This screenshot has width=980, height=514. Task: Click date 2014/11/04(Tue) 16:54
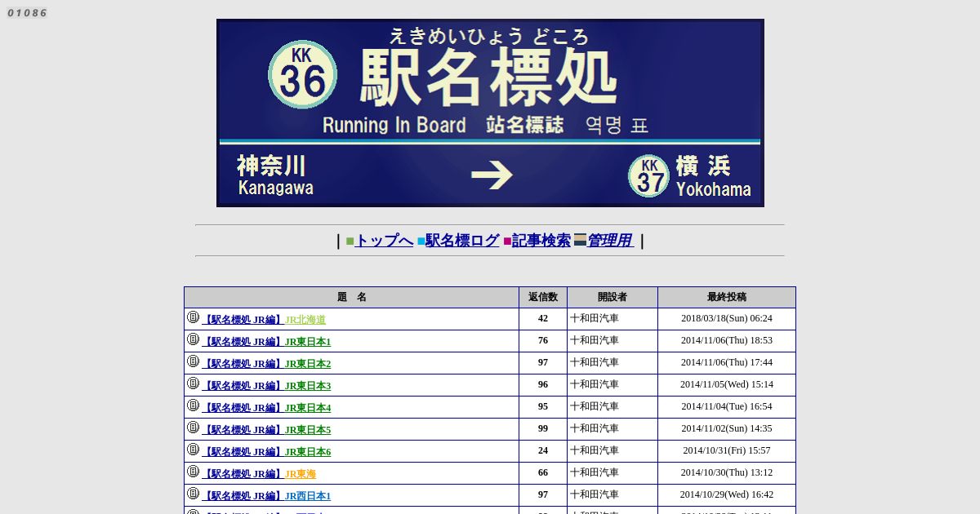pos(727,407)
